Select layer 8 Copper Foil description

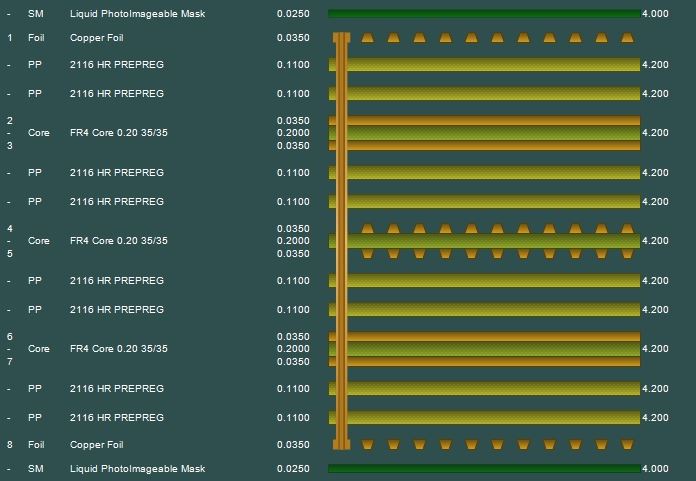click(x=97, y=445)
